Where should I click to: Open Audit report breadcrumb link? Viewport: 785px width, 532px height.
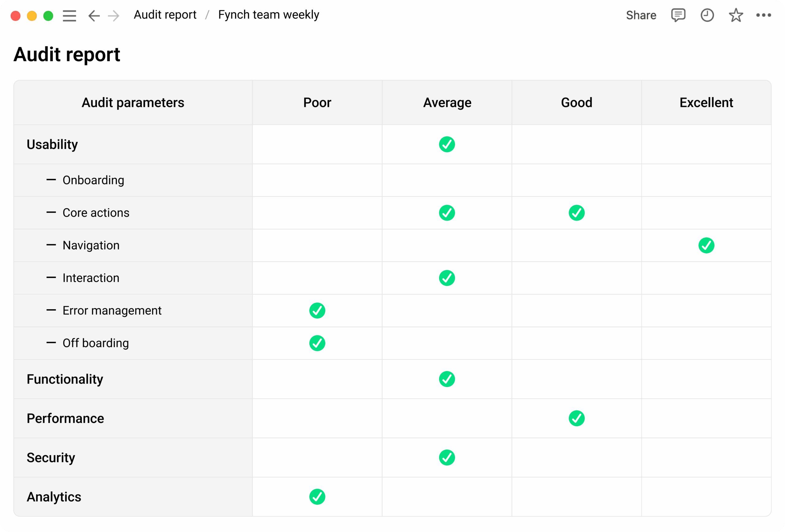pos(165,15)
